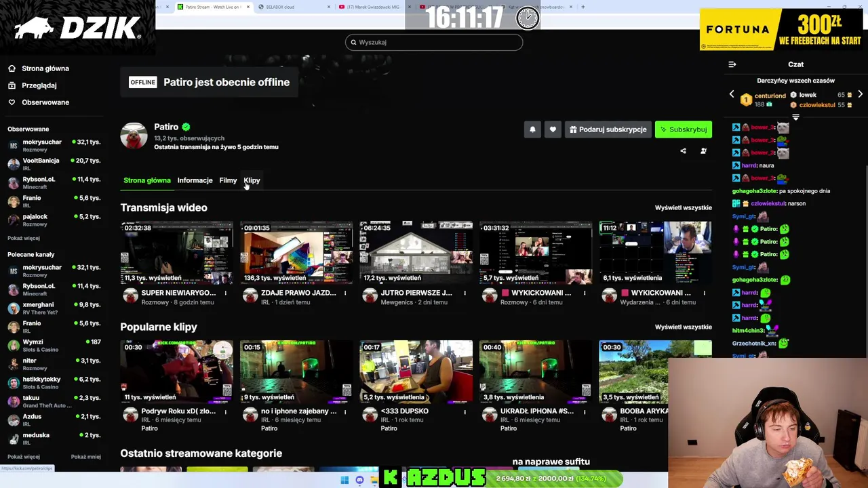
Task: Click the green Subskrybuj button
Action: point(684,129)
